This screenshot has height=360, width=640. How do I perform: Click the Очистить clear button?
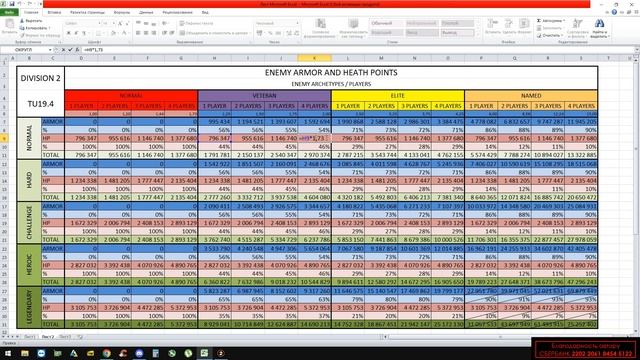(549, 36)
